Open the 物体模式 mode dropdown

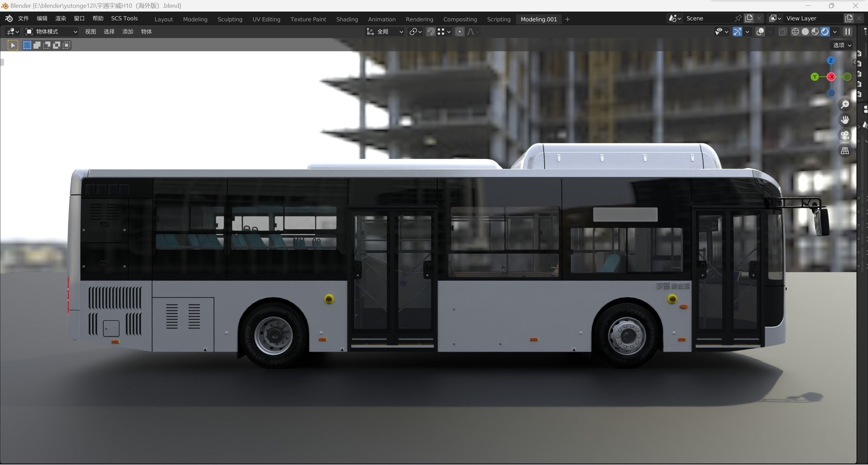coord(52,32)
